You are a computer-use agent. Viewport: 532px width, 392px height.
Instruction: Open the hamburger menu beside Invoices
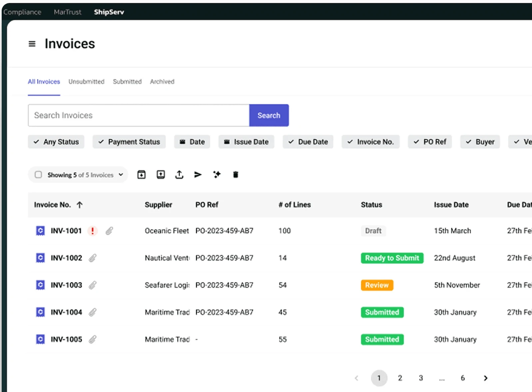(32, 44)
